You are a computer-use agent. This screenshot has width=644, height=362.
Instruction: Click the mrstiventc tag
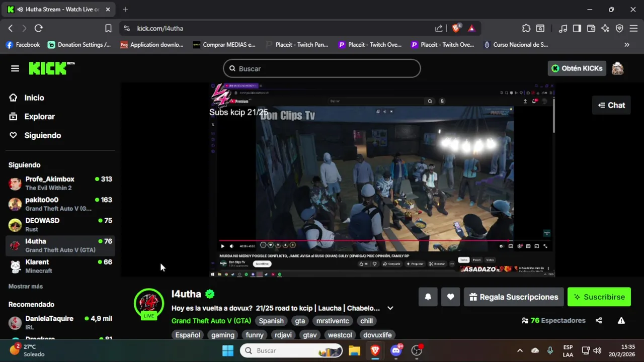pyautogui.click(x=333, y=321)
